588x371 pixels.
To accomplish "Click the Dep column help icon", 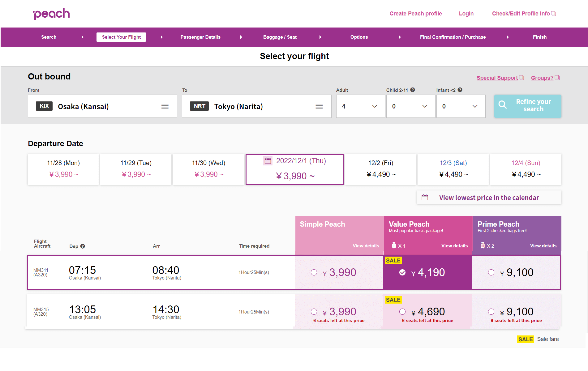I will tap(83, 246).
